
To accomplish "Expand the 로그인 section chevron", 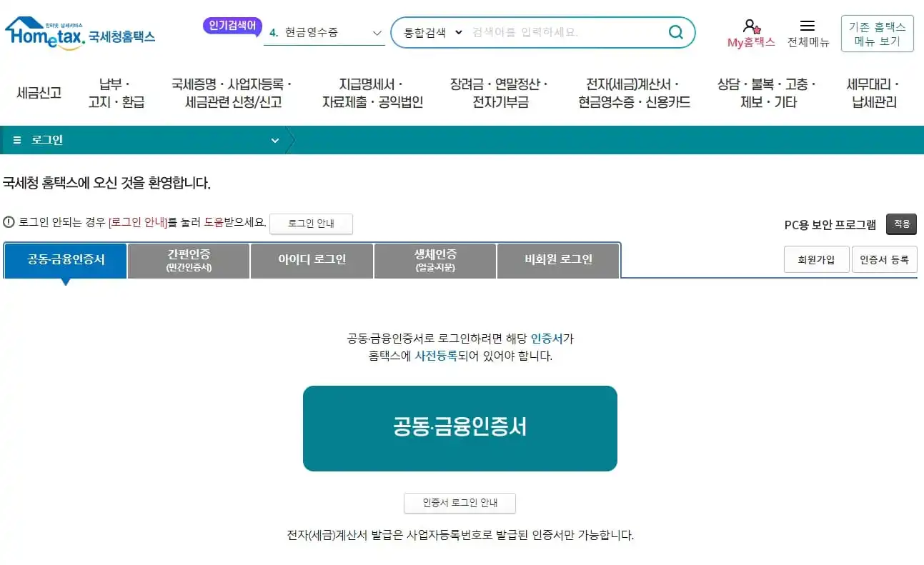I will click(275, 140).
